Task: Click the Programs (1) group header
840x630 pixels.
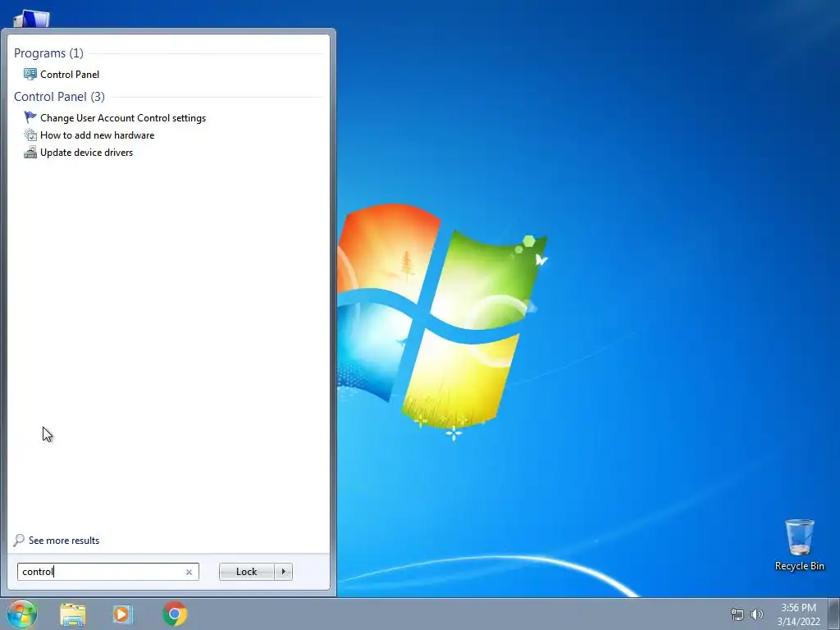Action: (x=48, y=53)
